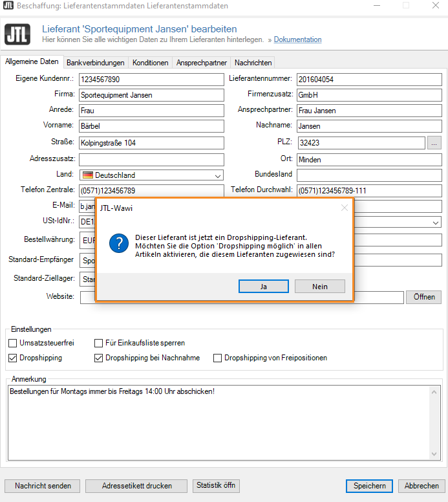The width and height of the screenshot is (448, 502).
Task: Click the blue question mark dialog icon
Action: 119,243
